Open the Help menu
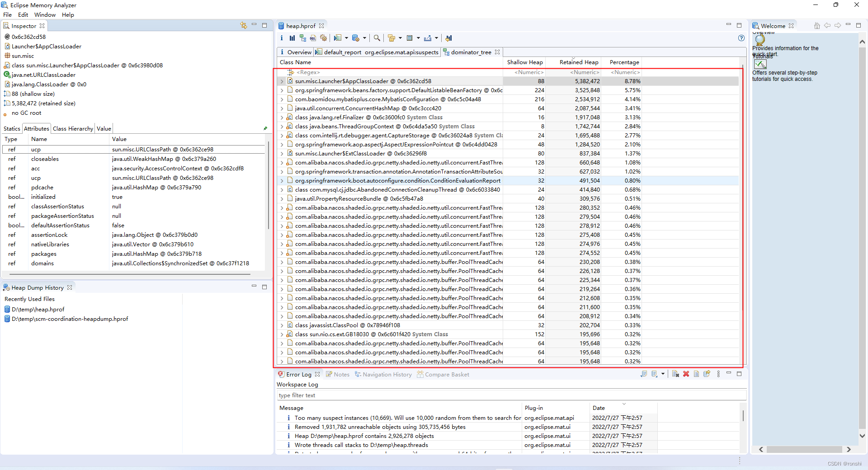The image size is (868, 470). [68, 14]
